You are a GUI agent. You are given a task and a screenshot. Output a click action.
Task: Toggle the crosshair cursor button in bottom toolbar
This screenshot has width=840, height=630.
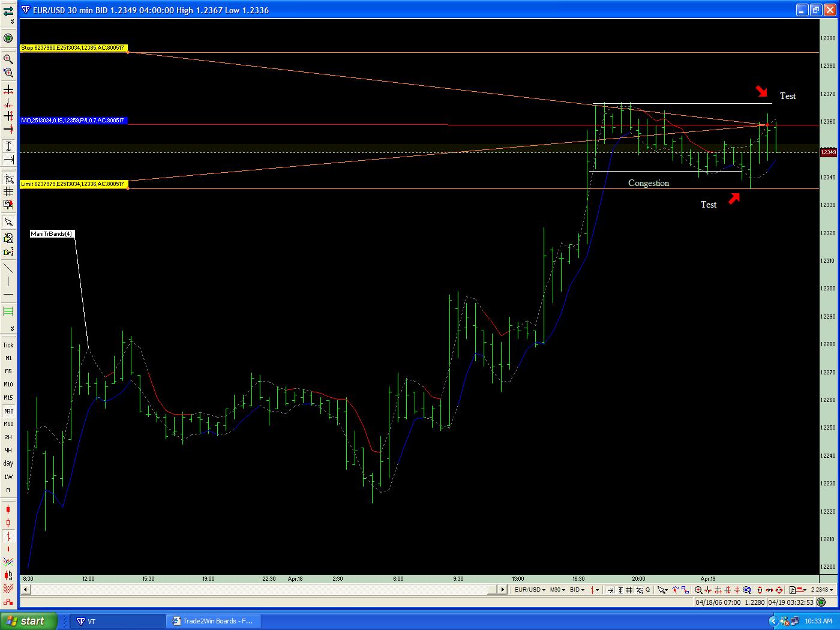640,590
